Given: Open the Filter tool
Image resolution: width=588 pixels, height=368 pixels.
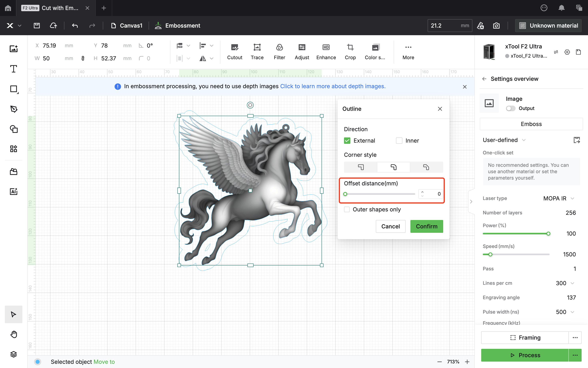Looking at the screenshot, I should tap(279, 52).
